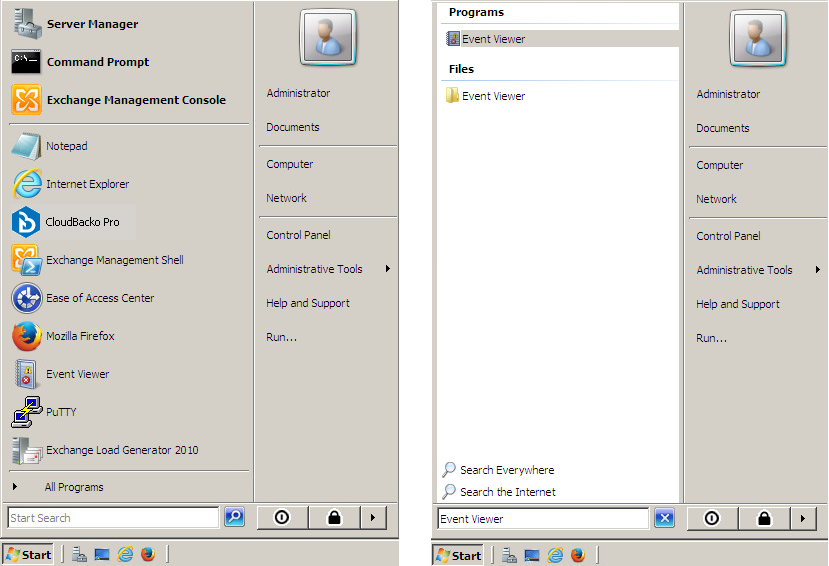This screenshot has width=829, height=566.
Task: Click Firefox icon in left taskbar
Action: point(148,554)
